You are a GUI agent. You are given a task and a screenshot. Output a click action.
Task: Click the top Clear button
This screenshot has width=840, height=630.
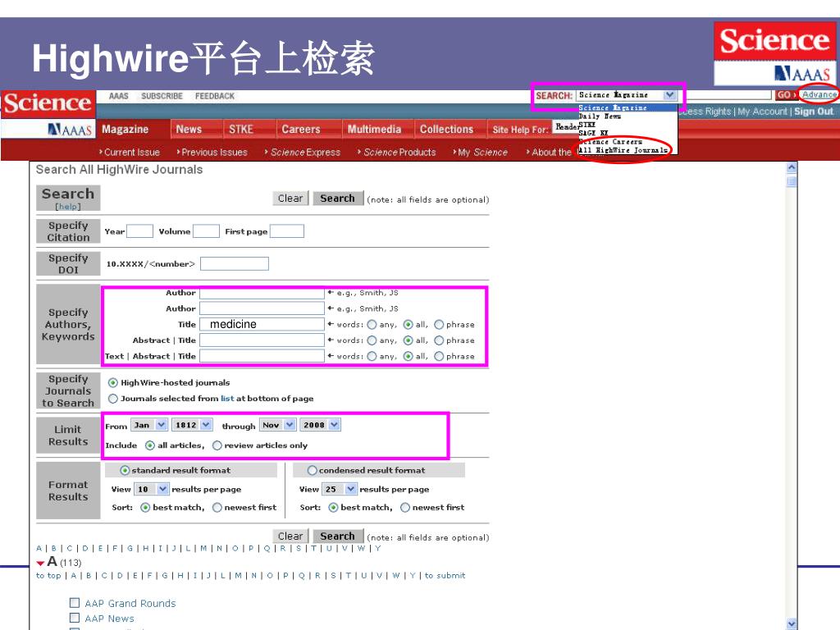coord(290,199)
